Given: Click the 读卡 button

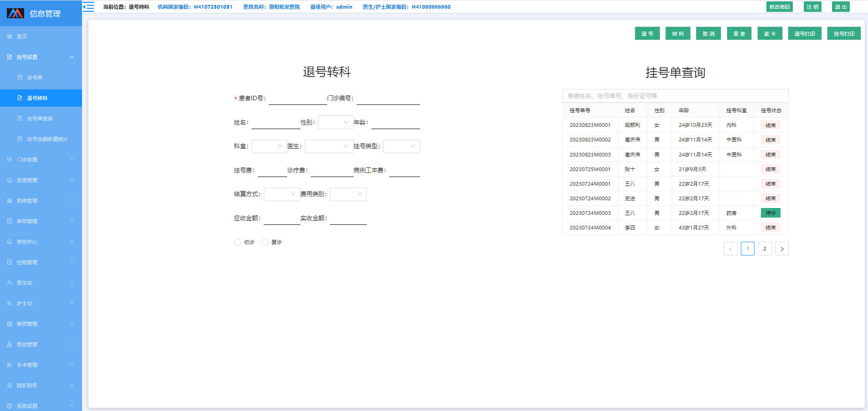Looking at the screenshot, I should point(770,34).
